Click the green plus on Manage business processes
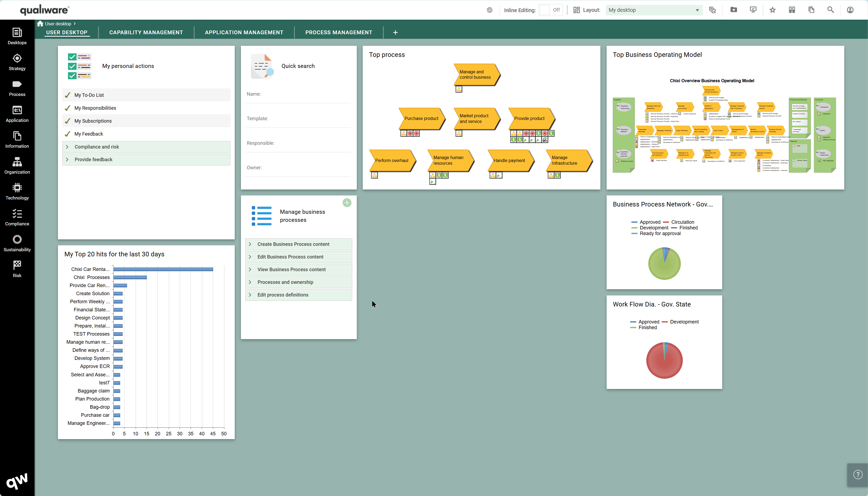 [x=347, y=203]
